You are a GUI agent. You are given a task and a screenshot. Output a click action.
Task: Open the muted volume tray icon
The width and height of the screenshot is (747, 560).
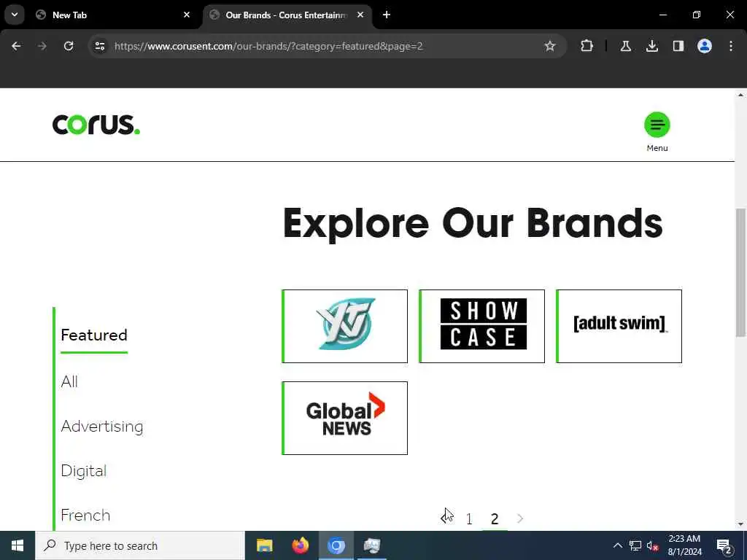click(x=653, y=545)
